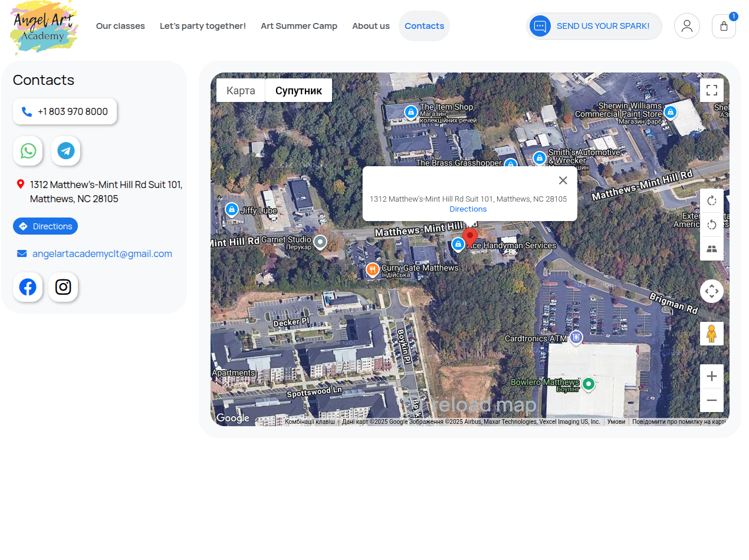
Task: Open the Our classes menu
Action: pos(120,26)
